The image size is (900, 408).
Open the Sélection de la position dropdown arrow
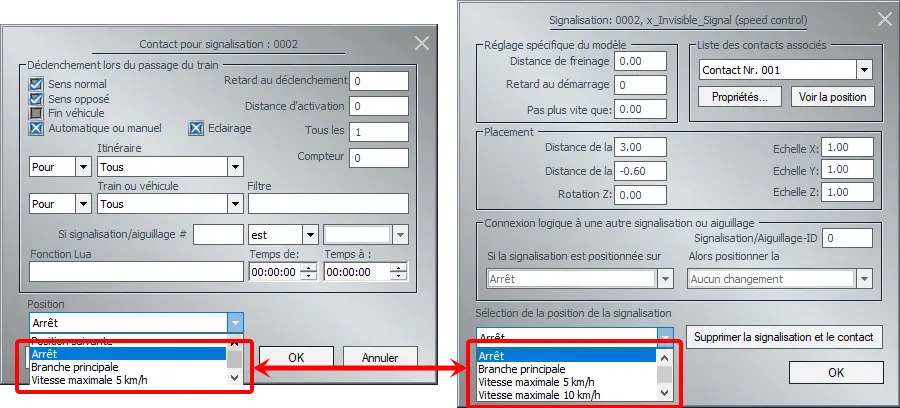click(665, 337)
